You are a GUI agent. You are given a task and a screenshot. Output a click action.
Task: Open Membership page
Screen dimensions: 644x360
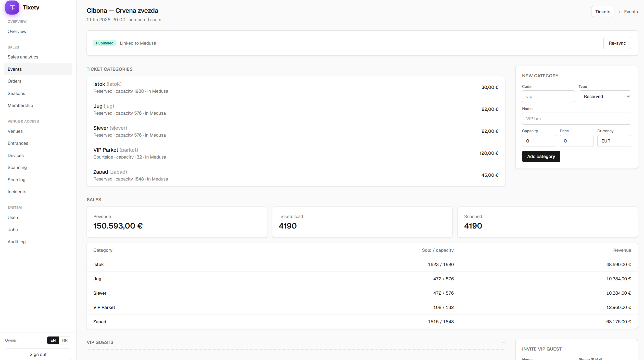(38, 105)
